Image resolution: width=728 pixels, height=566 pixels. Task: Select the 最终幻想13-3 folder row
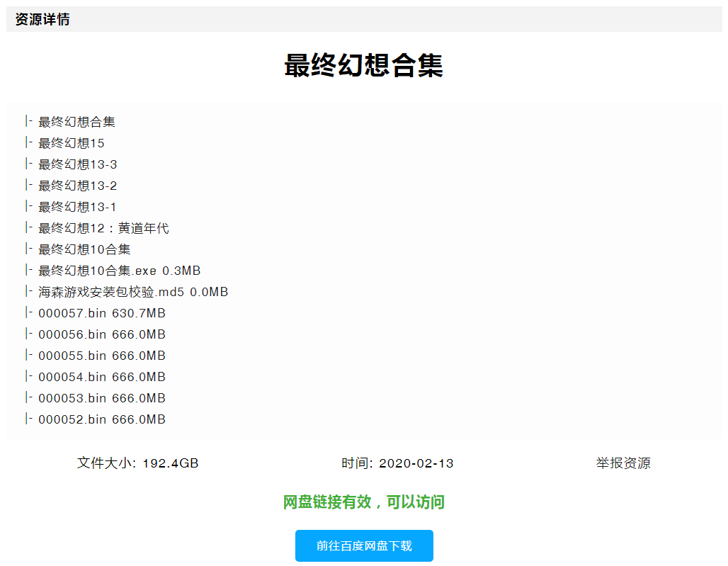pyautogui.click(x=77, y=164)
